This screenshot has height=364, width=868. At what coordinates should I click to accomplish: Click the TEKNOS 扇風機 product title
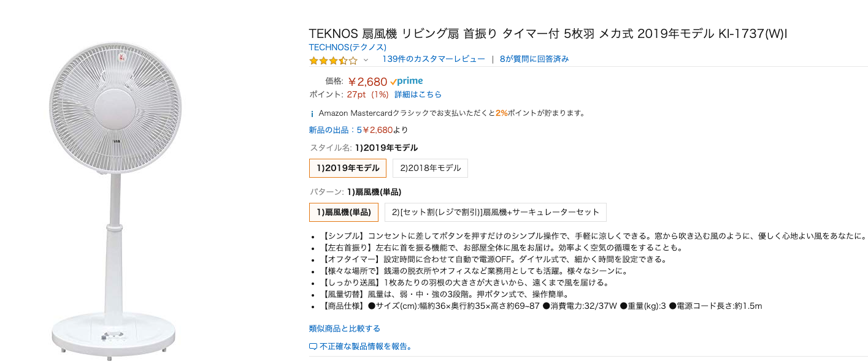(x=548, y=33)
